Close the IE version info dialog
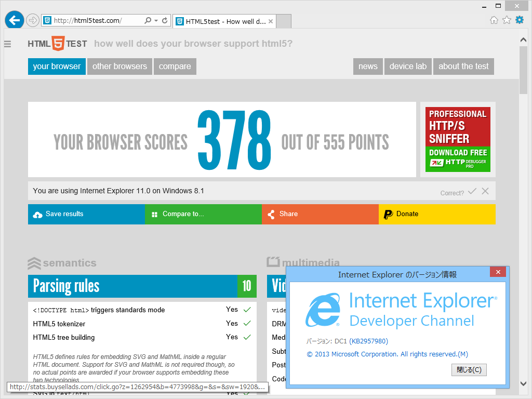Image resolution: width=532 pixels, height=399 pixels. pos(498,272)
